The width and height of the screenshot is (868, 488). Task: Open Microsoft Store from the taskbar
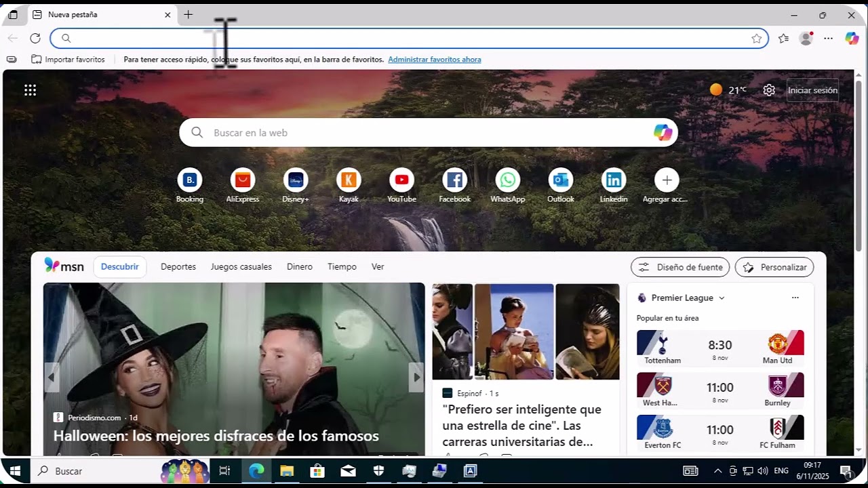point(317,471)
